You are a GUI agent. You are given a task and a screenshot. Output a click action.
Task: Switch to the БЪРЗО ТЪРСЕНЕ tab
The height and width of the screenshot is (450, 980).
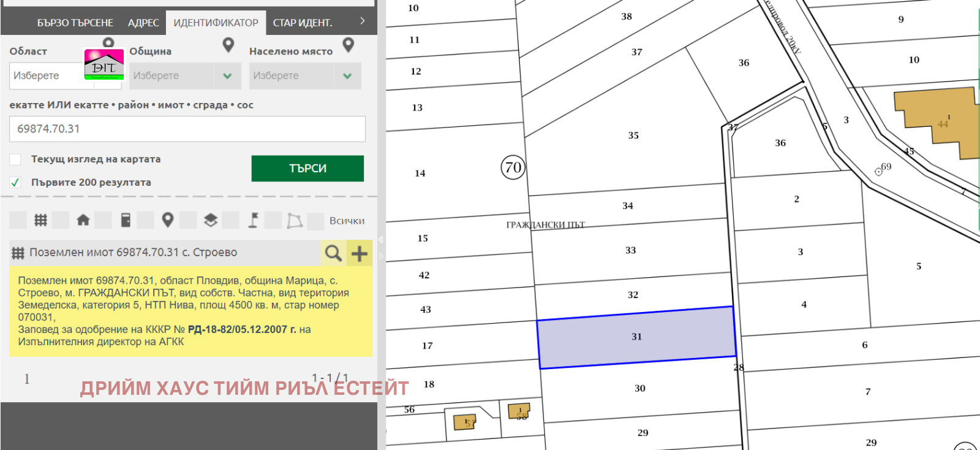coord(75,23)
